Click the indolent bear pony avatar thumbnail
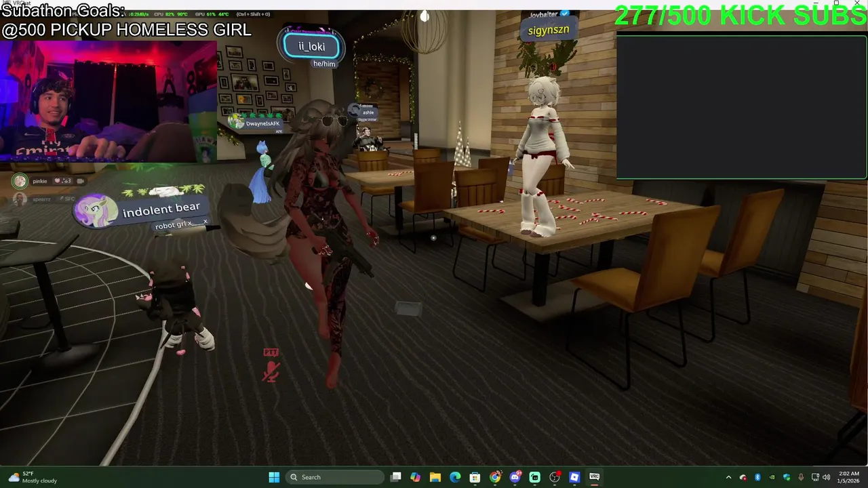Image resolution: width=868 pixels, height=488 pixels. 96,211
